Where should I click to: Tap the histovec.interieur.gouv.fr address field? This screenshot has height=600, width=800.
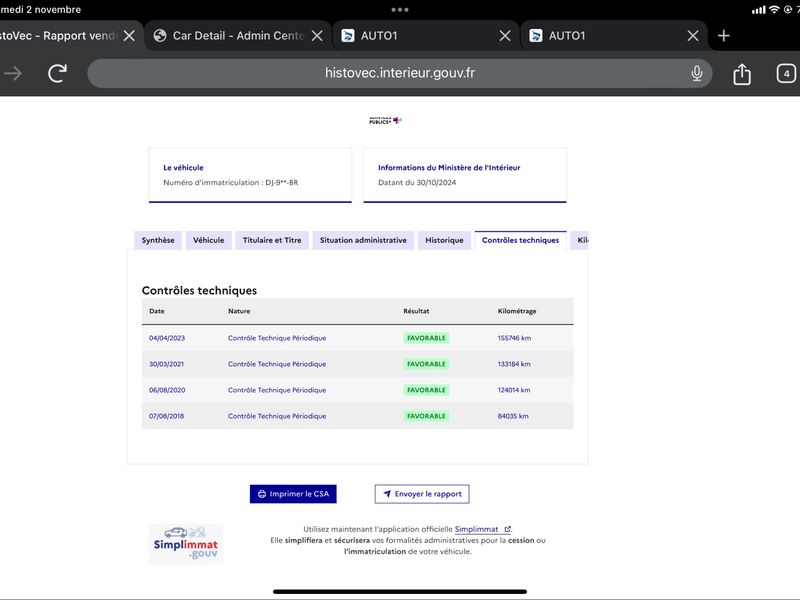click(x=399, y=73)
